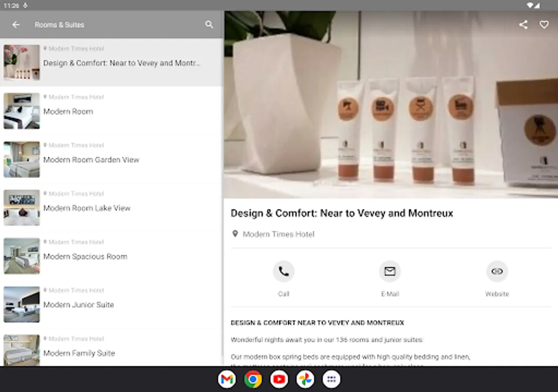Add room to favorites with heart icon
The height and width of the screenshot is (392, 558).
click(544, 25)
